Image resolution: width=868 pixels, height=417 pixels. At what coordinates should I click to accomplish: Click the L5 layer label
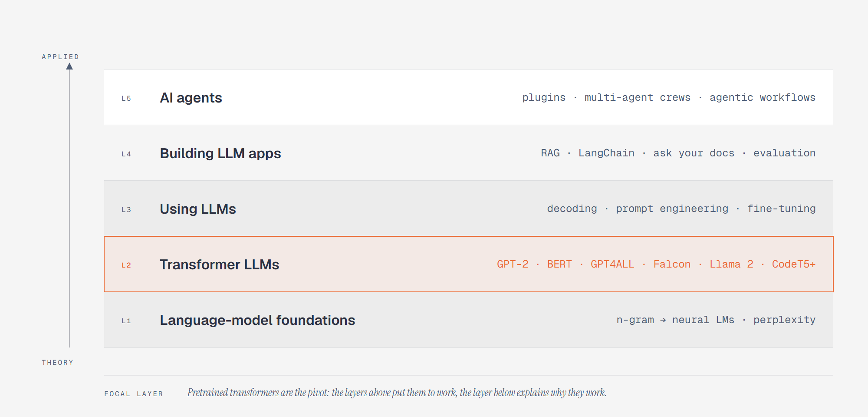126,99
